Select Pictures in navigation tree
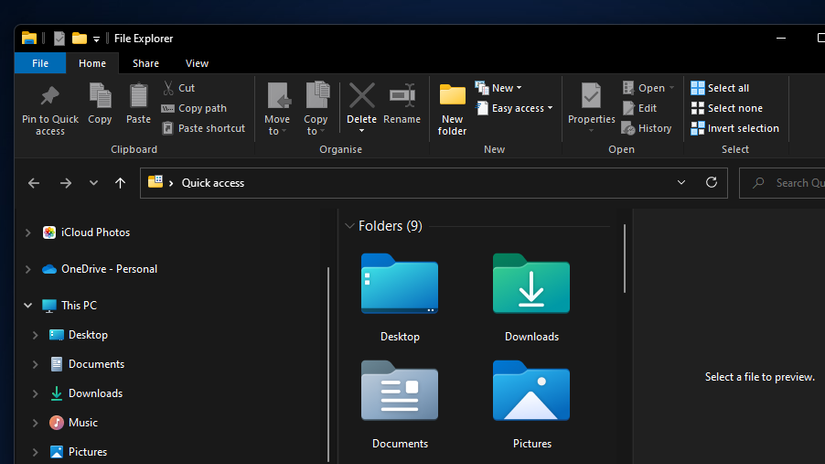This screenshot has height=464, width=825. point(78,451)
